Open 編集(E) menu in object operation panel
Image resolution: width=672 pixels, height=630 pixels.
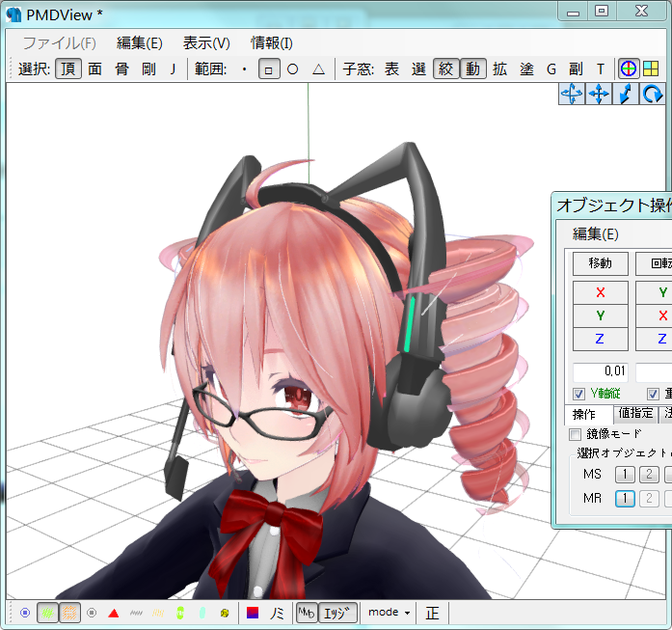tap(595, 234)
